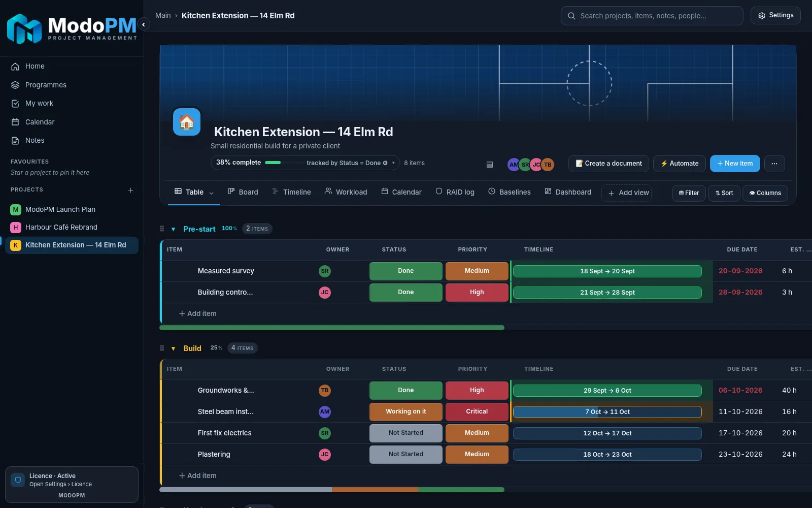The height and width of the screenshot is (508, 812).
Task: Open the Baselines tab
Action: click(x=510, y=192)
